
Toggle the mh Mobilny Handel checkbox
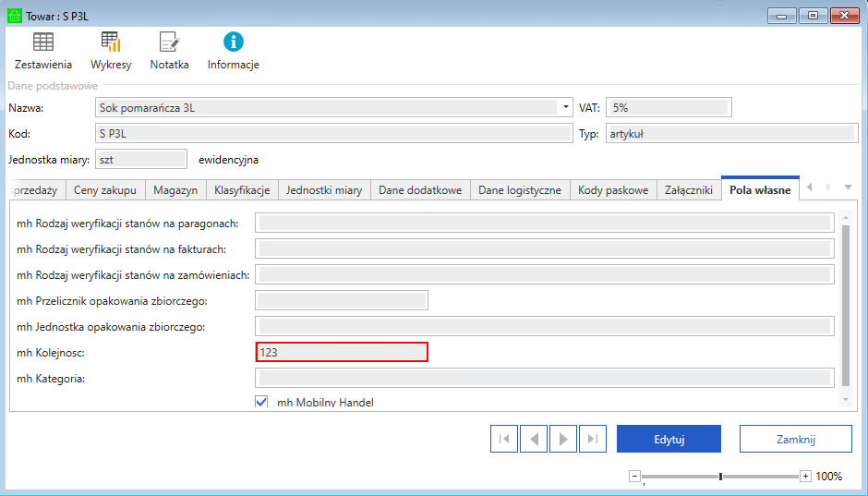click(x=261, y=403)
